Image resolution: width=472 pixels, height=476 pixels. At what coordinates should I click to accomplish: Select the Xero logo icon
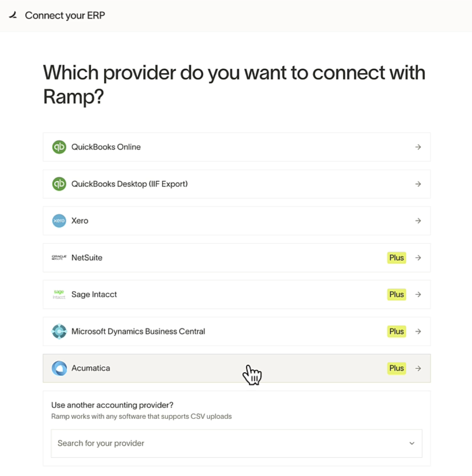click(59, 221)
